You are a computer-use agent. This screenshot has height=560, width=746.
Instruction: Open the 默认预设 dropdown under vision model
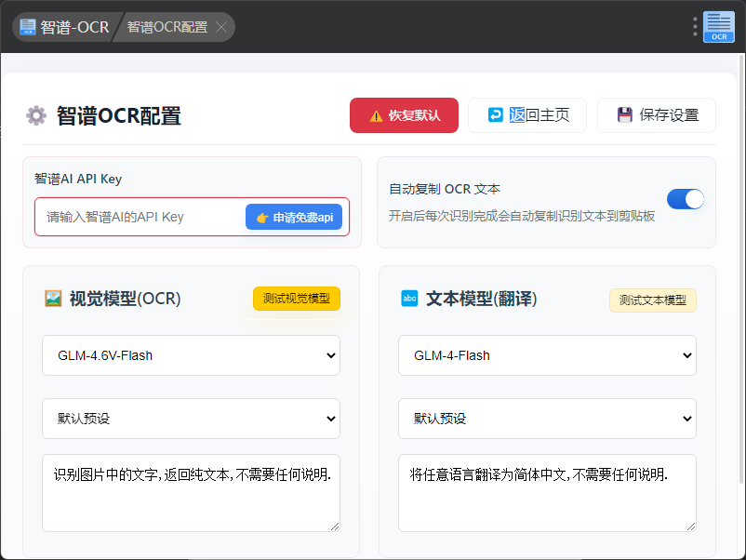[191, 419]
